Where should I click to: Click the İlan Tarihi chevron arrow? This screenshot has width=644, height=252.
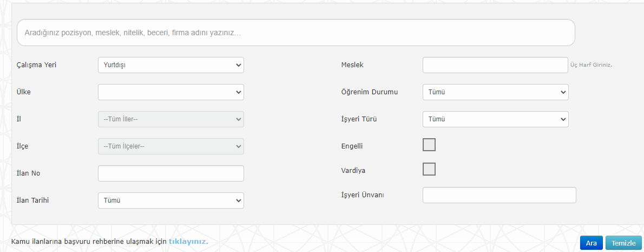(x=238, y=201)
